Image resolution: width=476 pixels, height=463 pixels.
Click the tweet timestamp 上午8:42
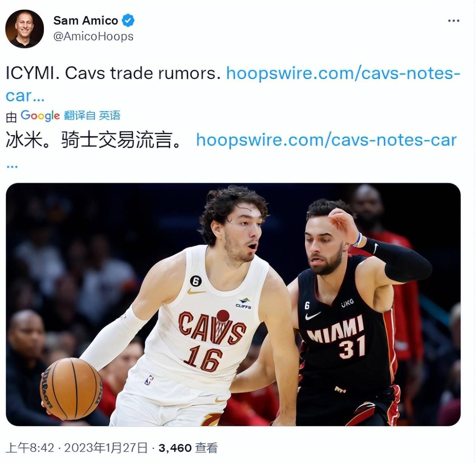click(x=30, y=448)
